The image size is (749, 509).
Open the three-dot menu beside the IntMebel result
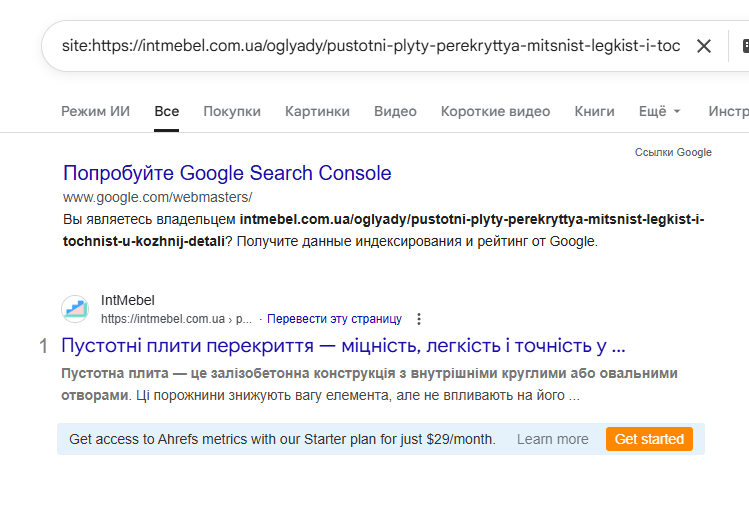(419, 319)
